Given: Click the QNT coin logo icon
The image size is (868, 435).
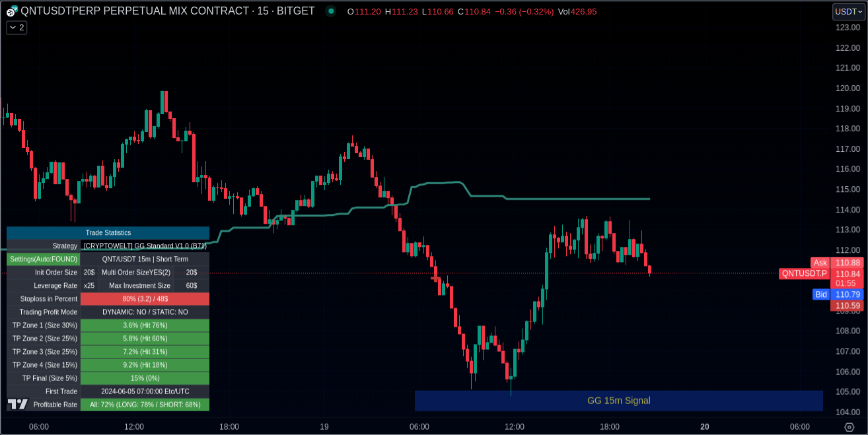Looking at the screenshot, I should [12, 11].
